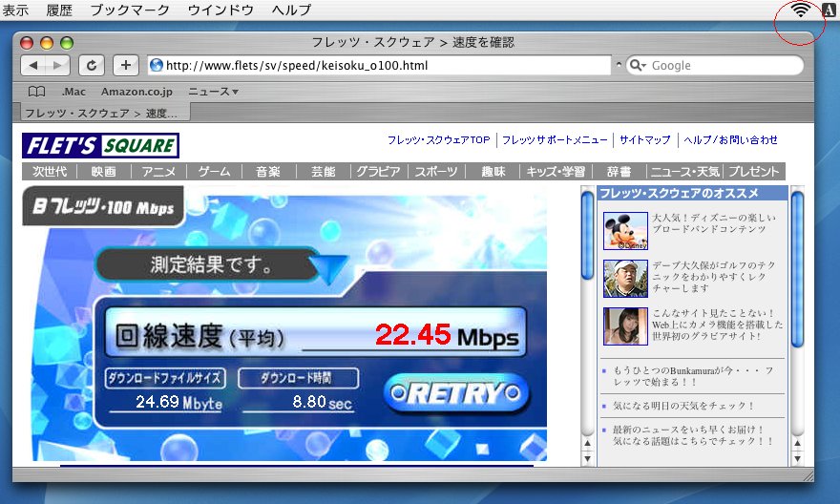Open the input method 'A' menu icon
The height and width of the screenshot is (504, 840).
click(829, 10)
